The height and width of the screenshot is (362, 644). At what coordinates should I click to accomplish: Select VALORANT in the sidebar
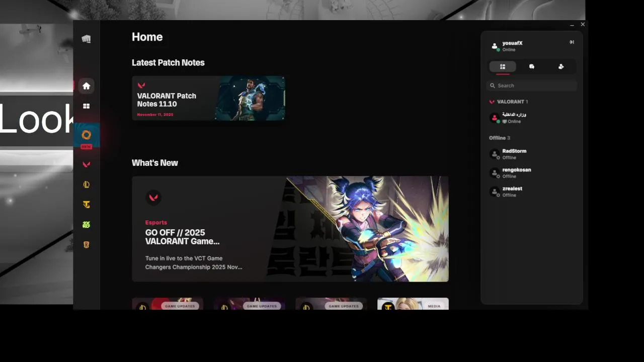(87, 164)
